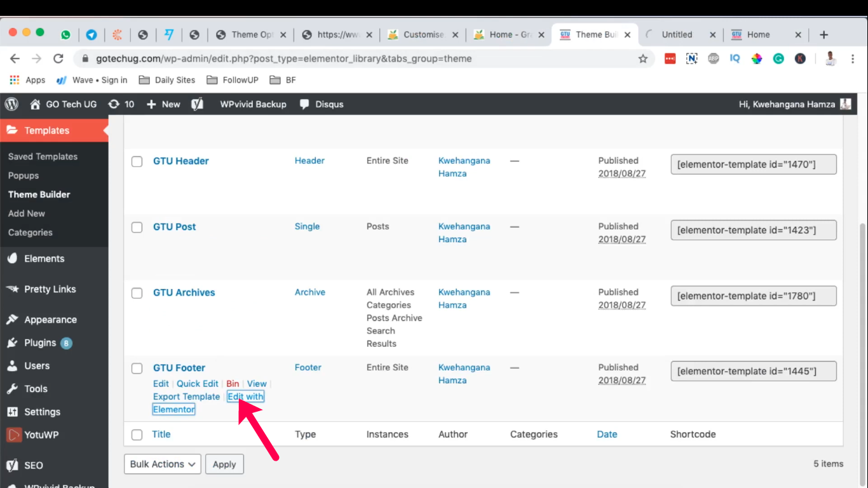Image resolution: width=868 pixels, height=488 pixels.
Task: Open the GO Tech UG home icon
Action: coord(35,104)
